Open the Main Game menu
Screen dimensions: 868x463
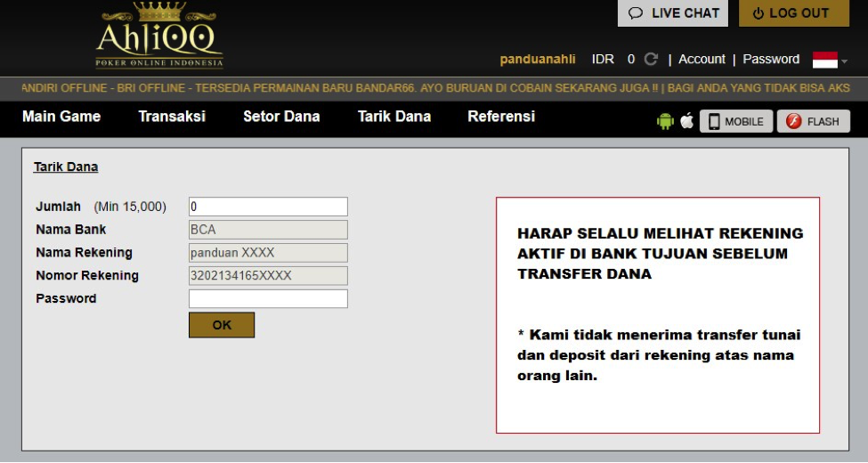pyautogui.click(x=61, y=117)
